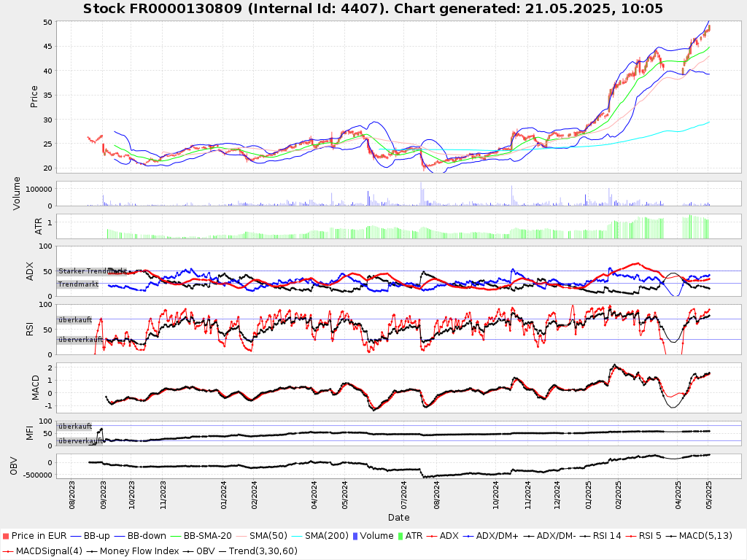Click the 08/2023 date tick
747x560 pixels.
[x=72, y=495]
